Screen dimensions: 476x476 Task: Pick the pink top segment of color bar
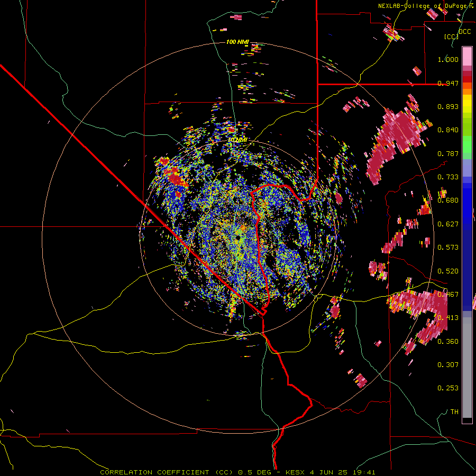(467, 56)
